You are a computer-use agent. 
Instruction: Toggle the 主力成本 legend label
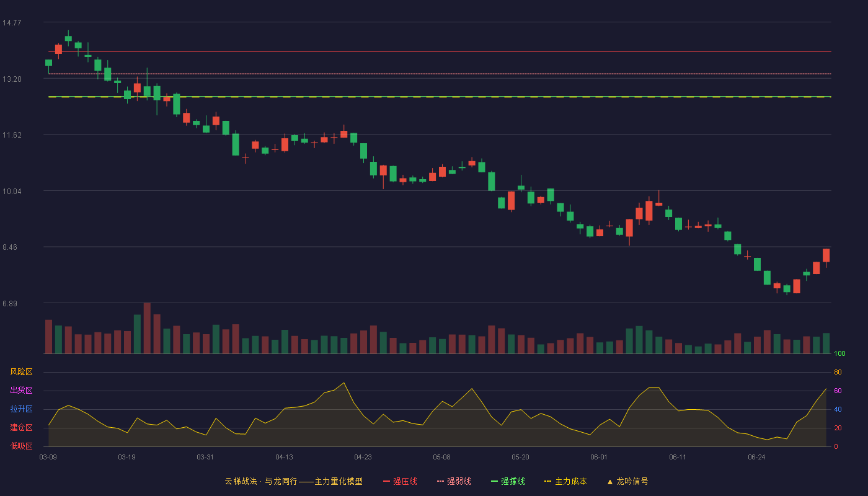click(x=570, y=481)
